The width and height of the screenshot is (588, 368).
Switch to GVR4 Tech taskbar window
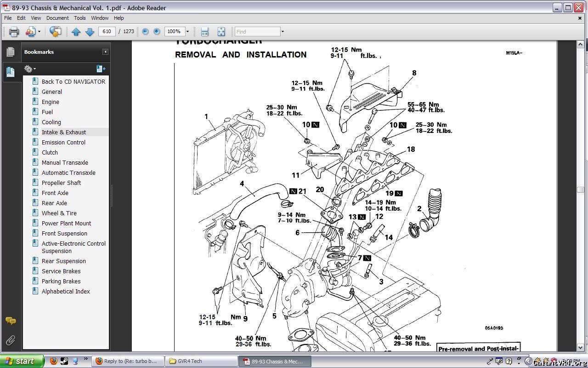(200, 361)
